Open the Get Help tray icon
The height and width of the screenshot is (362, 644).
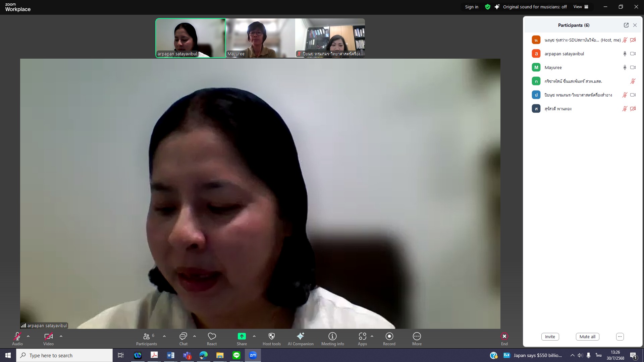[493, 355]
